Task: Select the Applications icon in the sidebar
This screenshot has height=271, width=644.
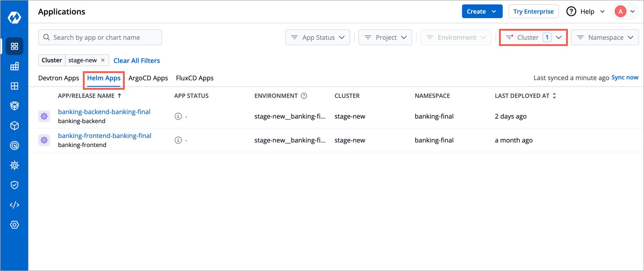Action: click(x=14, y=46)
